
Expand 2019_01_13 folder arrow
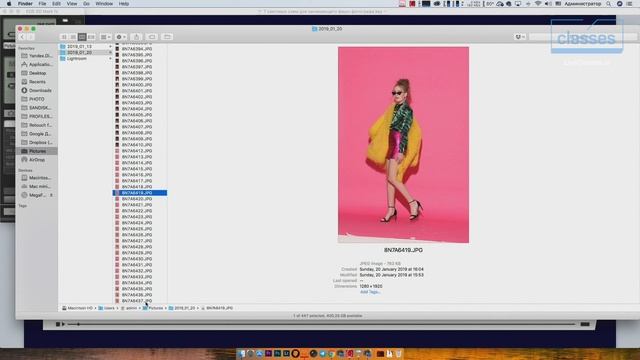(x=110, y=47)
